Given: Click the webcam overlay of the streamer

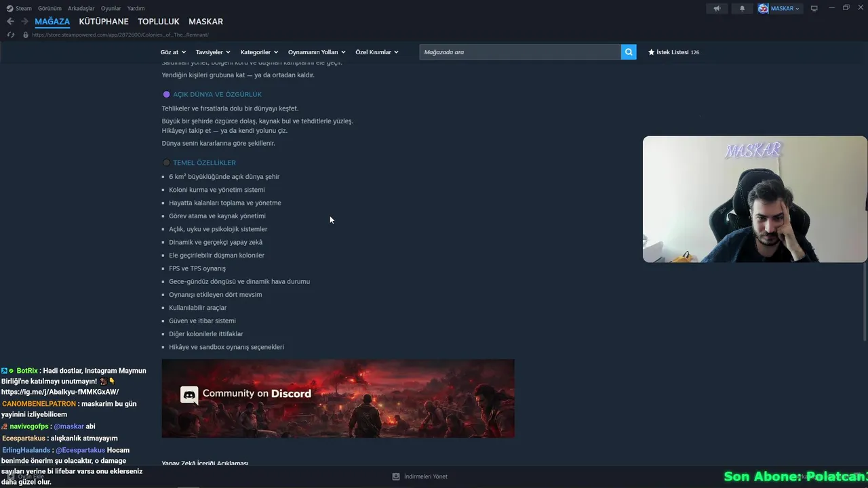Looking at the screenshot, I should (x=755, y=199).
